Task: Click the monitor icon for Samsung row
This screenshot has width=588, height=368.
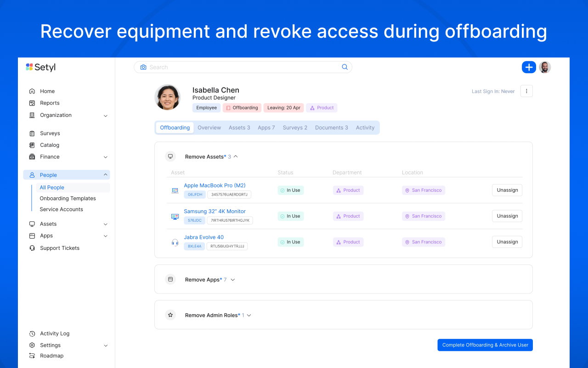Action: click(175, 216)
